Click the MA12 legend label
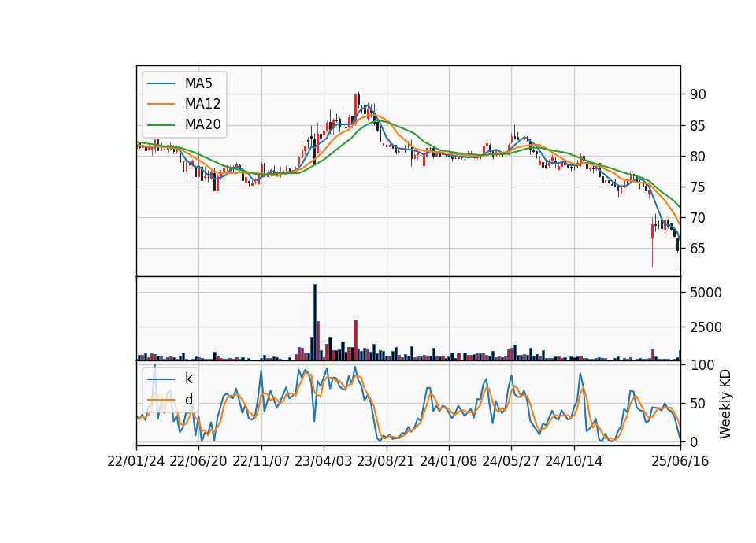This screenshot has width=756, height=543. pos(202,104)
